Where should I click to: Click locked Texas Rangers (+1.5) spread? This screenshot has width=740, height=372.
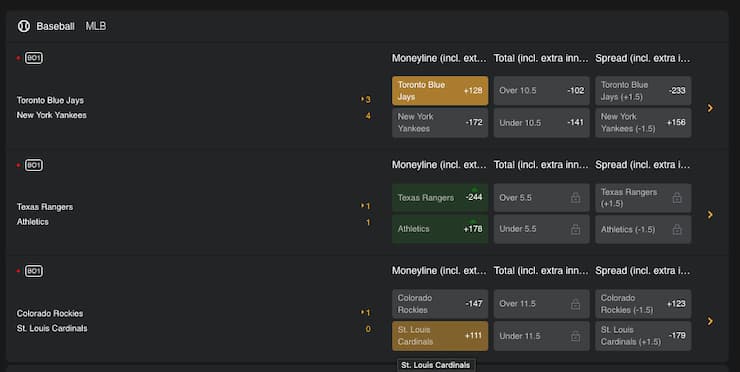(643, 198)
